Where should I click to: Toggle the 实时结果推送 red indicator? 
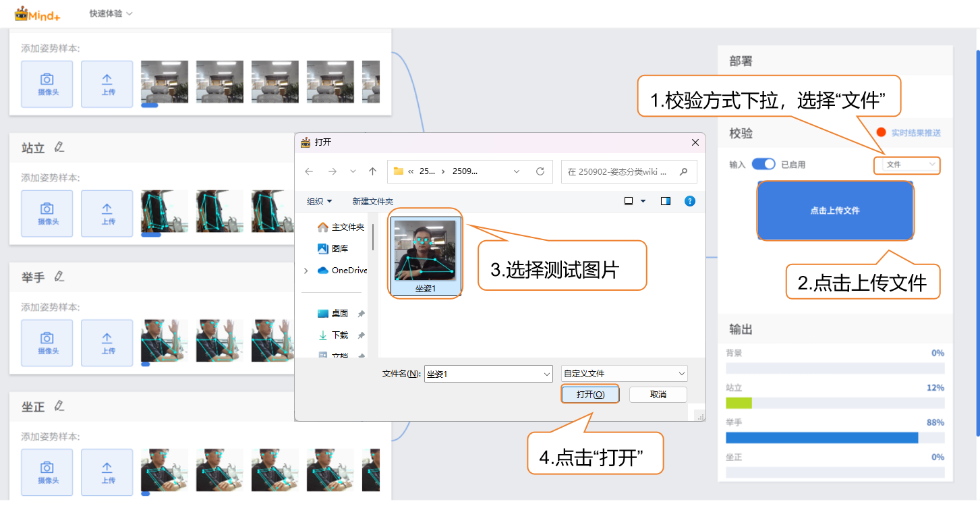point(881,133)
